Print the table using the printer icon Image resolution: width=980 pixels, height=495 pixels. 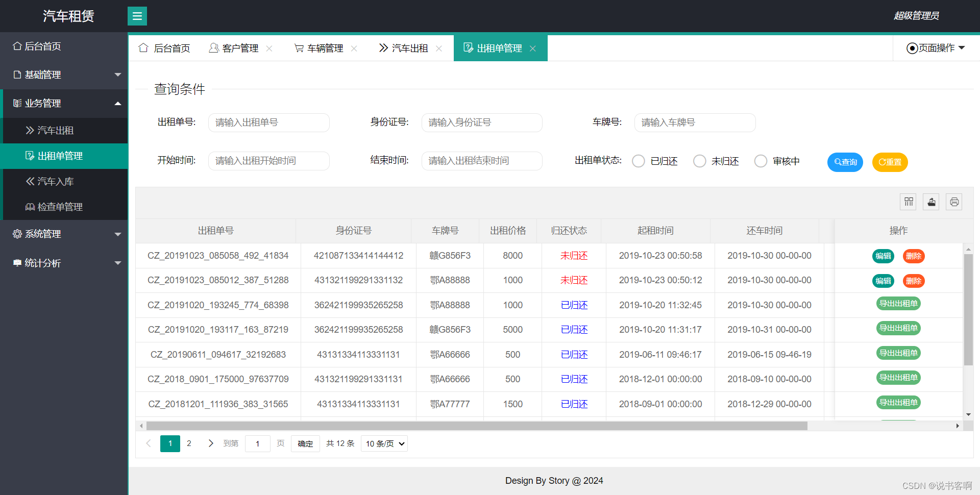954,202
